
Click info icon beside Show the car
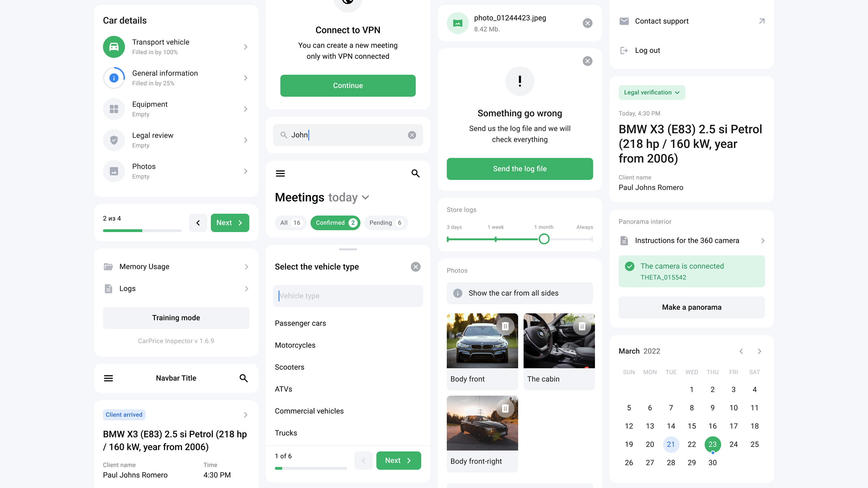[458, 293]
